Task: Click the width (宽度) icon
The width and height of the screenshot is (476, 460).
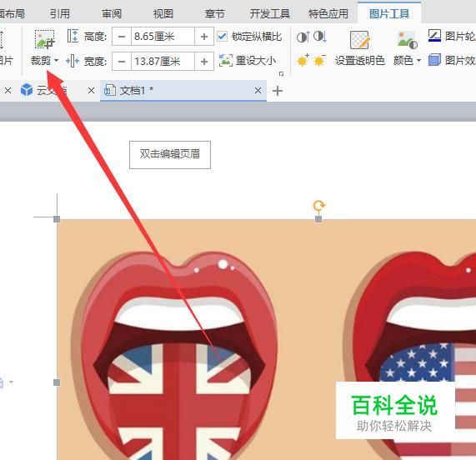Action: pyautogui.click(x=73, y=61)
